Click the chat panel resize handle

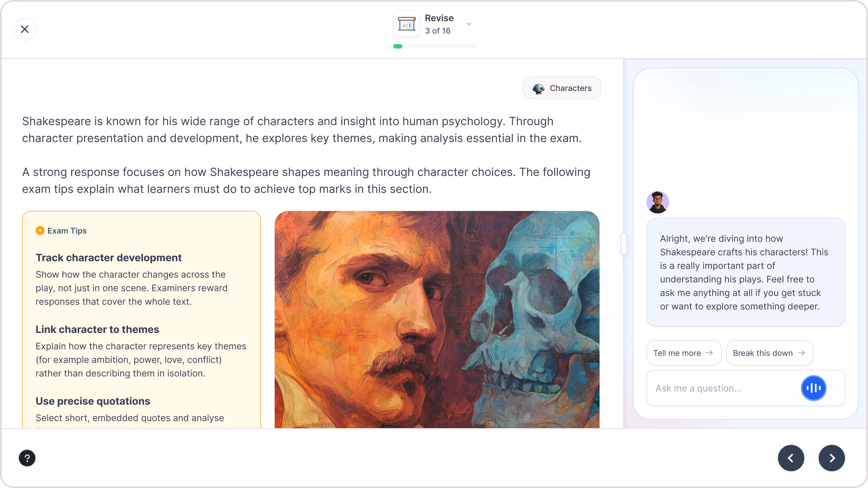point(624,243)
